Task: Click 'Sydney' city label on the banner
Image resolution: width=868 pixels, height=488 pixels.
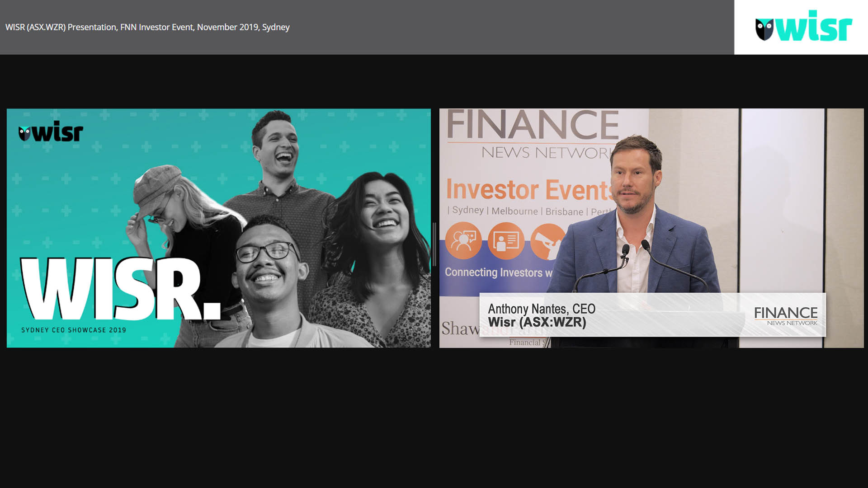Action: pos(468,210)
